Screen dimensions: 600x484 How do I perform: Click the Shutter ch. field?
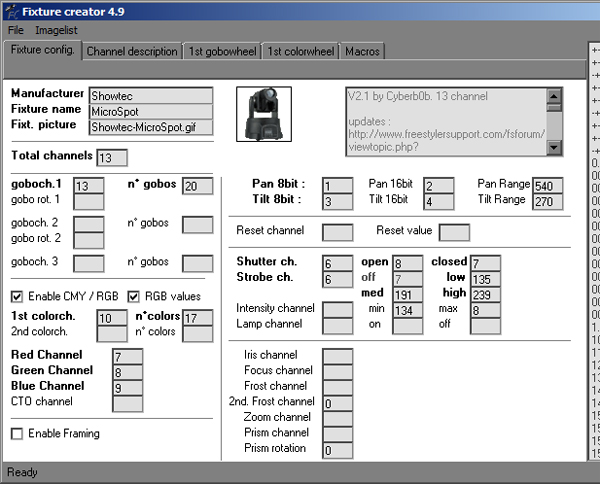[x=338, y=264]
